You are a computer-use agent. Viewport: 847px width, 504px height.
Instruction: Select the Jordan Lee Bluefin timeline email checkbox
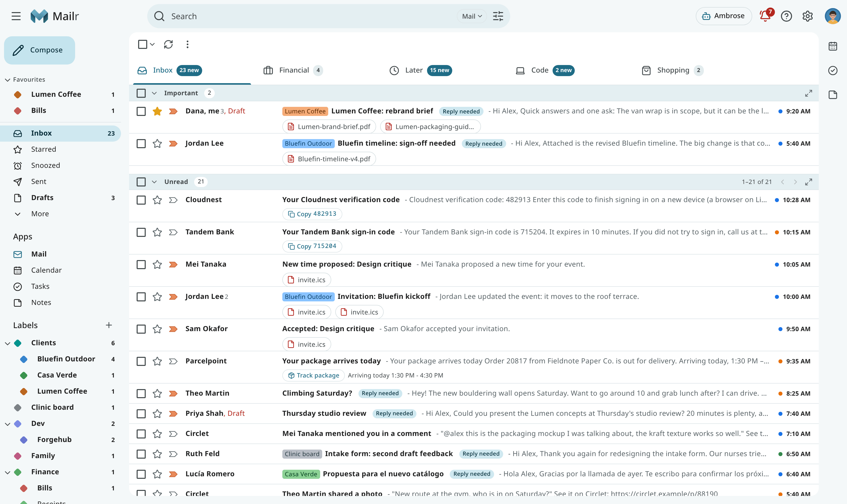pos(141,143)
